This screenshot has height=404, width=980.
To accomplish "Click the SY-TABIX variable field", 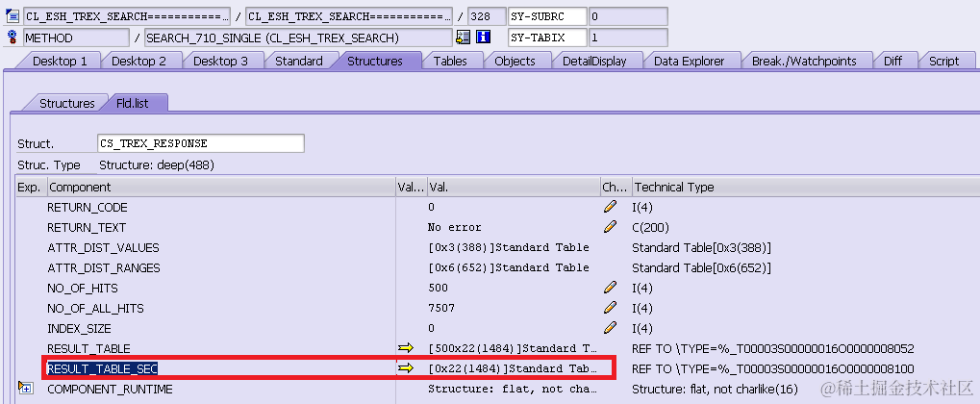I will click(547, 38).
